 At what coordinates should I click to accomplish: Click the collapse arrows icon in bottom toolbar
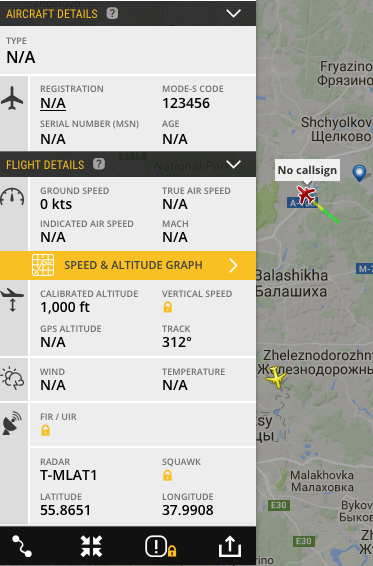click(x=91, y=546)
